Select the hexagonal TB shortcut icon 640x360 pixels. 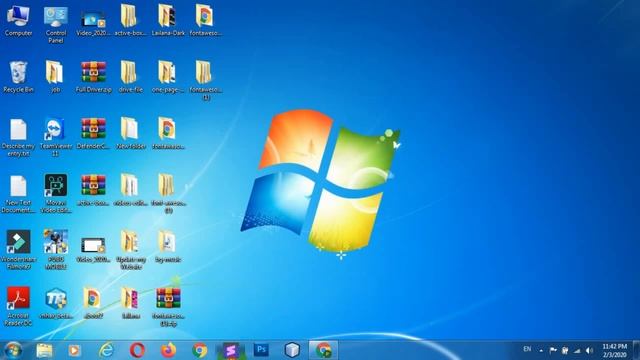click(x=56, y=304)
